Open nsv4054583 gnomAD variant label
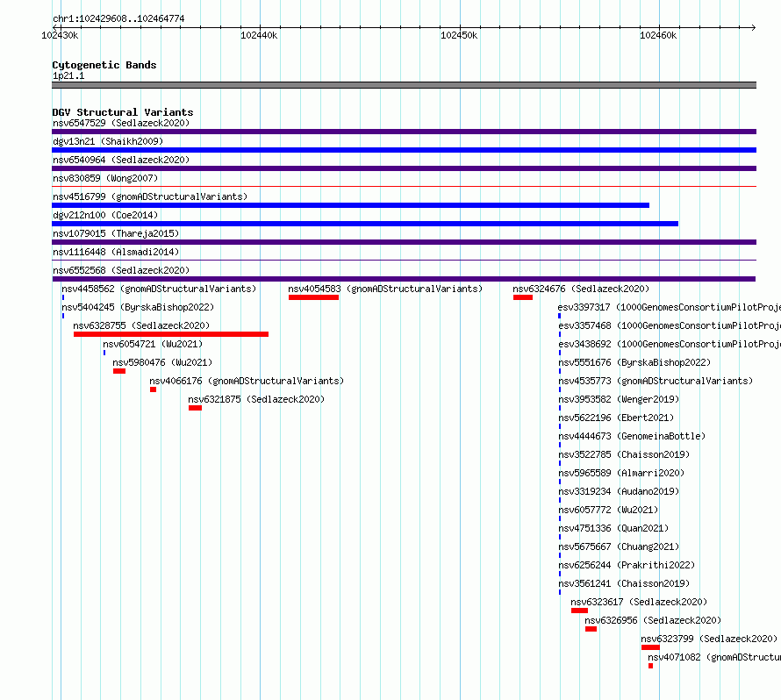The image size is (781, 700). tap(385, 289)
